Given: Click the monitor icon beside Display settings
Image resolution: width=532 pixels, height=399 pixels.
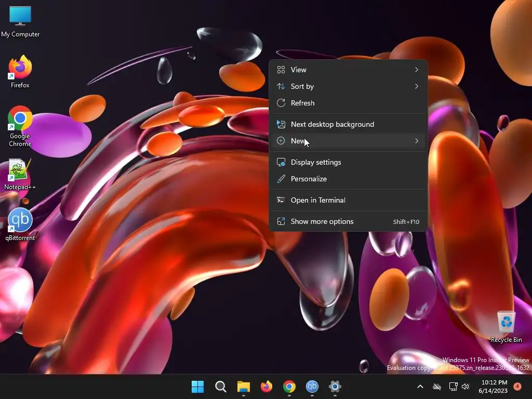Looking at the screenshot, I should pyautogui.click(x=281, y=162).
